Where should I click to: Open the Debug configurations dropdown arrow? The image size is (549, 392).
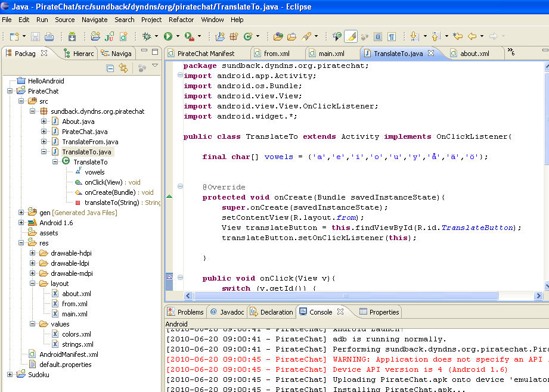(156, 36)
